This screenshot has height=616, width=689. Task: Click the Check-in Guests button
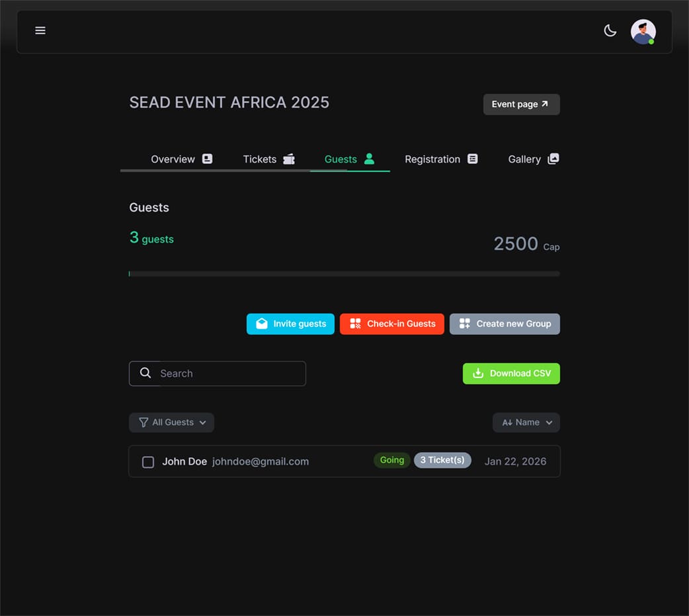pyautogui.click(x=391, y=324)
